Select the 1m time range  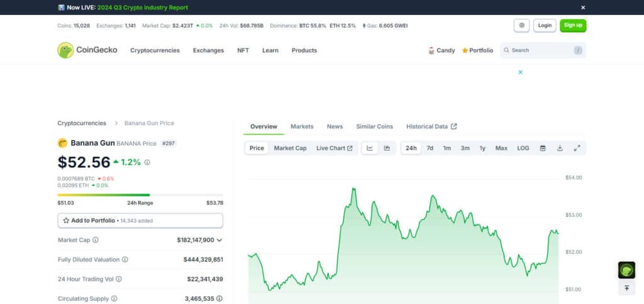click(x=447, y=148)
